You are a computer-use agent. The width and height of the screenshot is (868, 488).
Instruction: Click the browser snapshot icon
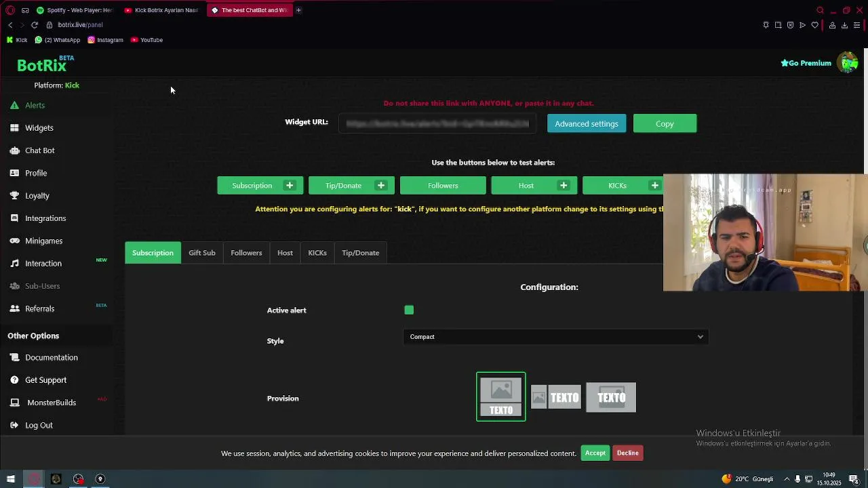tap(778, 25)
